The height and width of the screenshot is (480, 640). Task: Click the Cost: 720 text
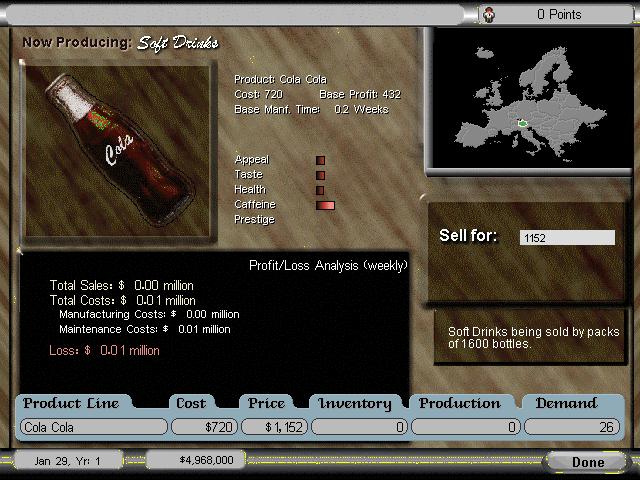pyautogui.click(x=258, y=94)
